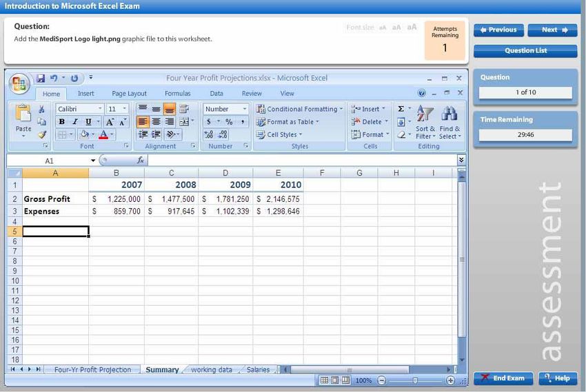Screen dimensions: 586x392
Task: Expand the formula bar
Action: click(x=461, y=160)
